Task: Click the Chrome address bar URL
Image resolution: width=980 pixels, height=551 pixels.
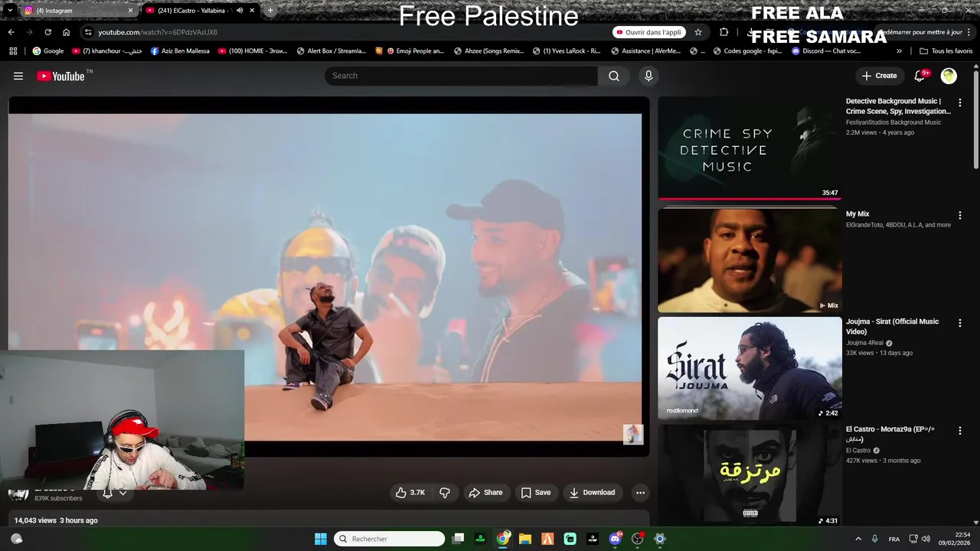Action: click(158, 32)
